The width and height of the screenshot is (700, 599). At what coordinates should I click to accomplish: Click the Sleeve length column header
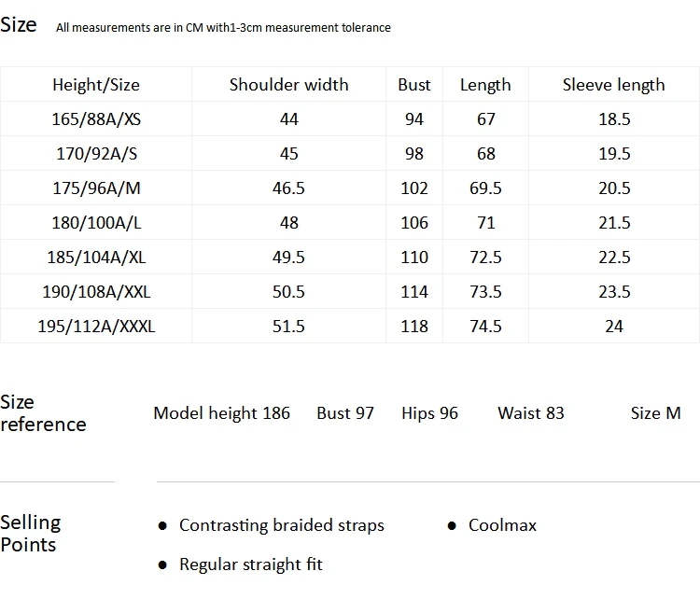[x=614, y=85]
